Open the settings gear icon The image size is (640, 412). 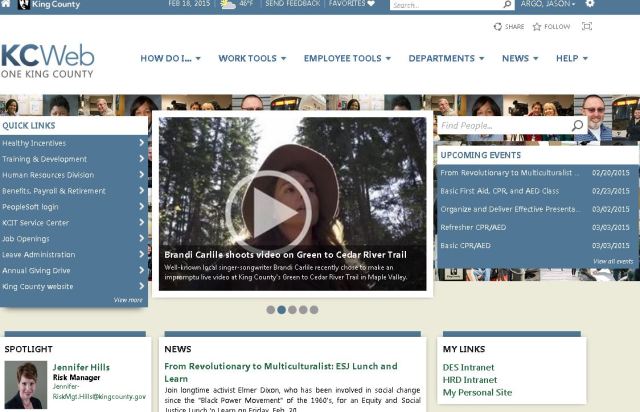click(590, 3)
